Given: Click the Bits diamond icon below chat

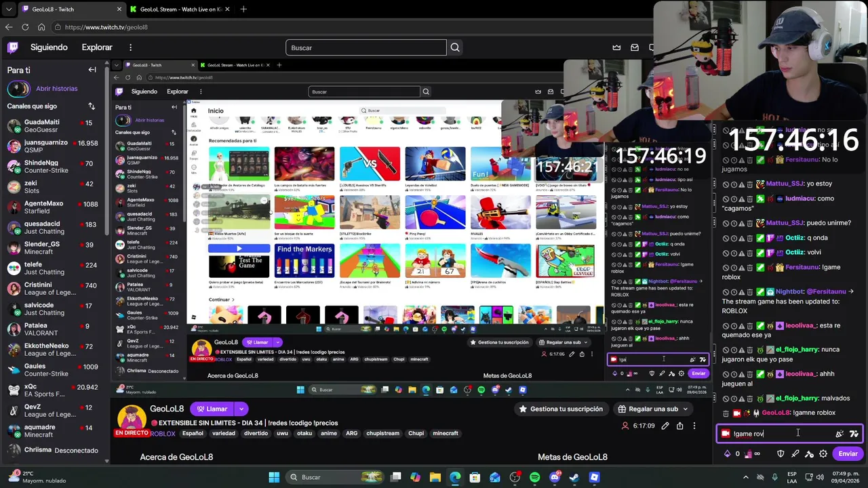Looking at the screenshot, I should (728, 454).
